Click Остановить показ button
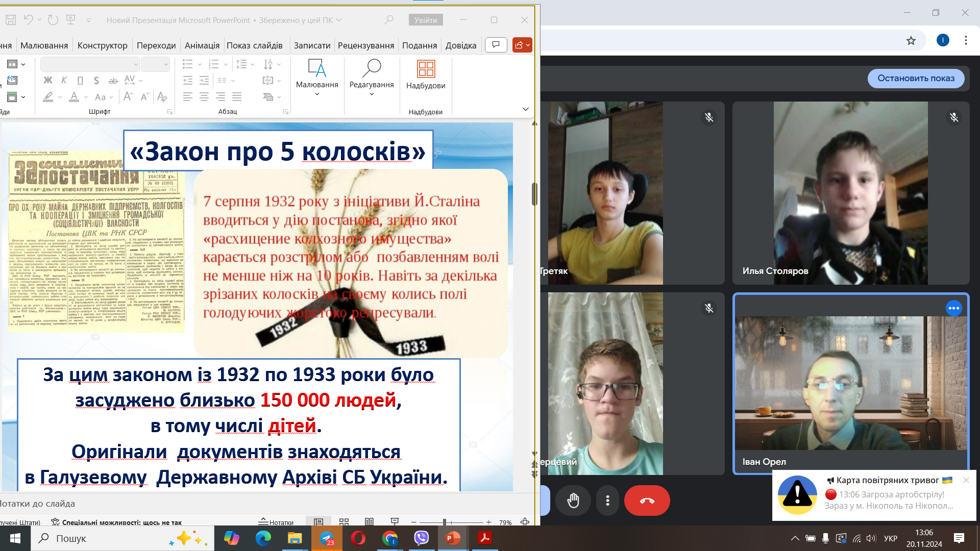Viewport: 980px width, 551px height. point(916,78)
